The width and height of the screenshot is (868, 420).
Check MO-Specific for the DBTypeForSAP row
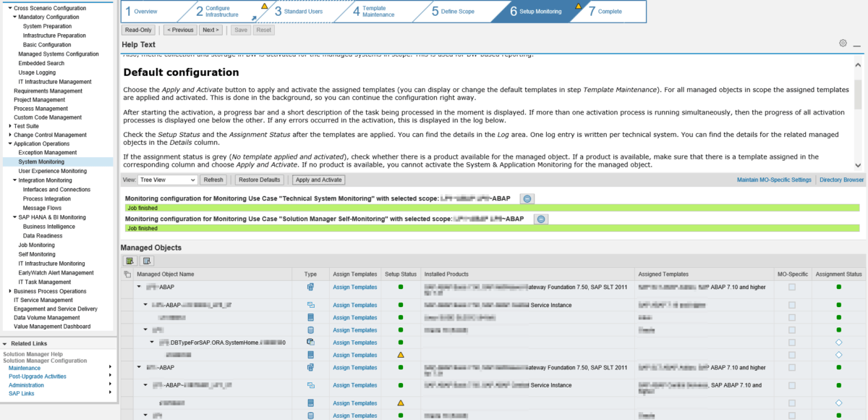(792, 342)
